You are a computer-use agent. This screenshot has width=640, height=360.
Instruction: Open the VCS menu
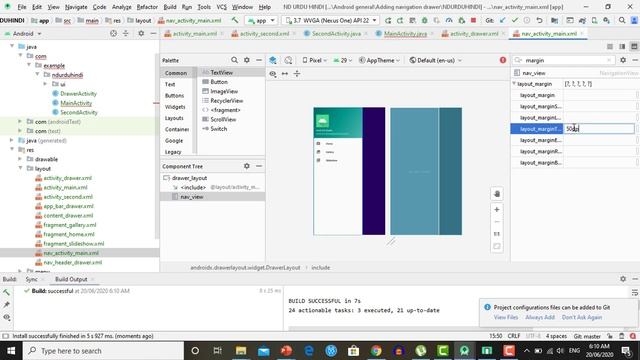(x=221, y=7)
